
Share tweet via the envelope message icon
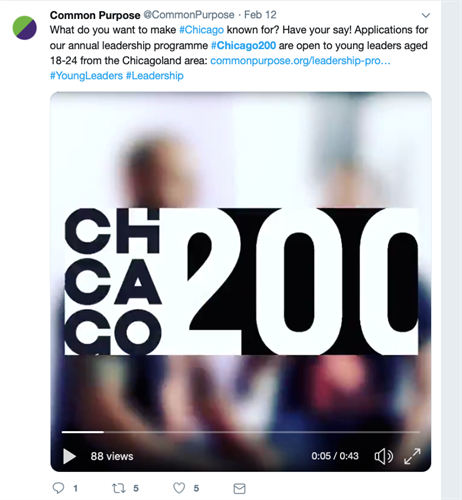point(239,489)
